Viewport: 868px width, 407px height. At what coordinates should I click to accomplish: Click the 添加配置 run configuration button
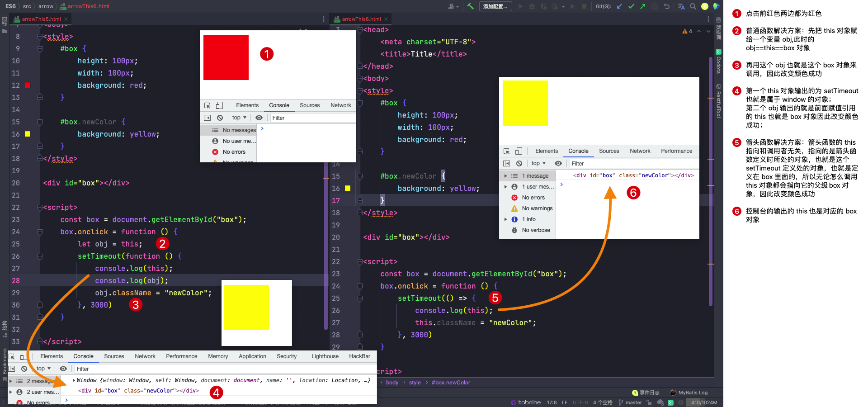tap(495, 6)
